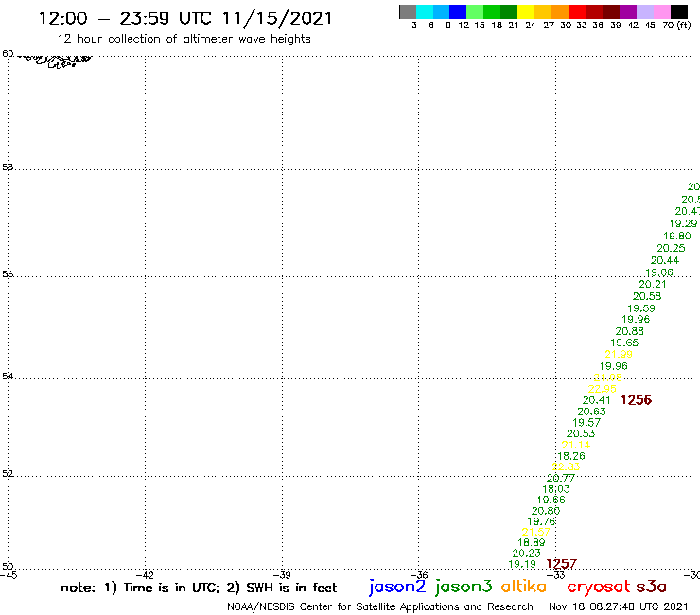Screen dimensions: 700x615
Task: Click the 1256 pass time label
Action: pos(637,400)
